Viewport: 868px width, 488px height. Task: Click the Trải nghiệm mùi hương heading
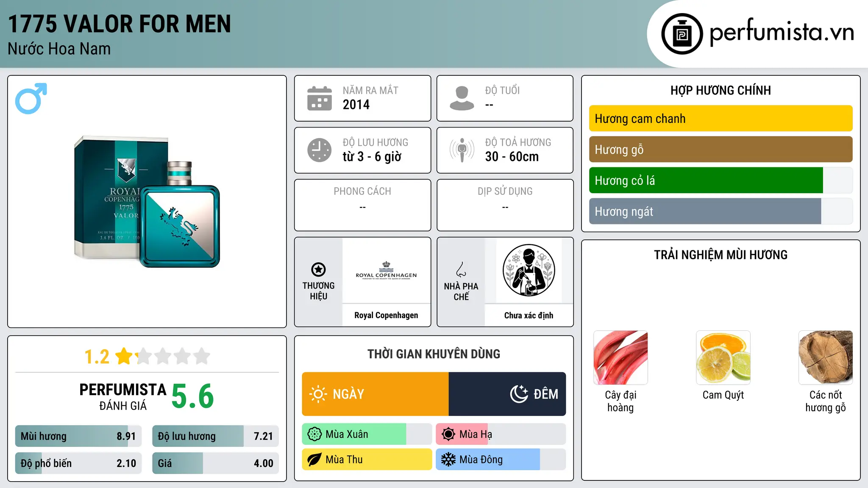tap(721, 255)
